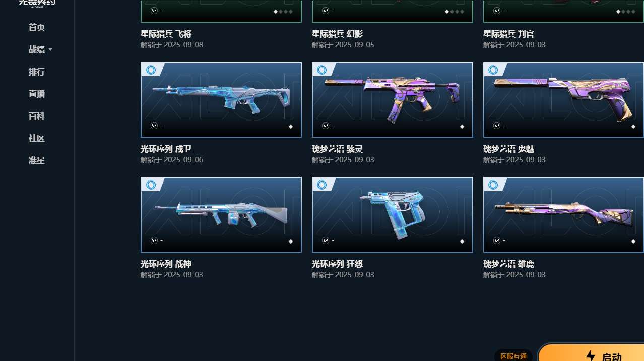Open the 准星 sidebar entry
This screenshot has width=644, height=361.
click(37, 160)
